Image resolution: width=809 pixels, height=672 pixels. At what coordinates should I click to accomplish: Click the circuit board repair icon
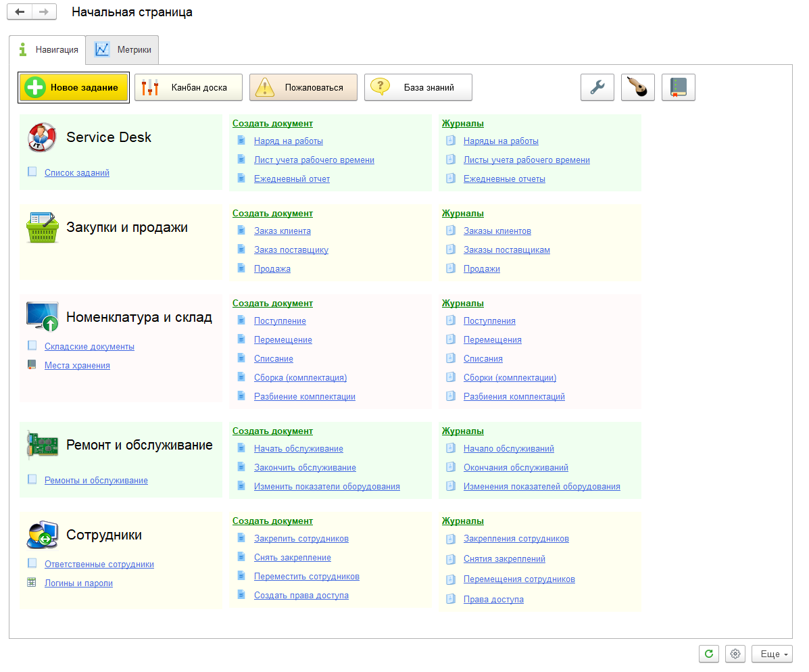pos(42,446)
